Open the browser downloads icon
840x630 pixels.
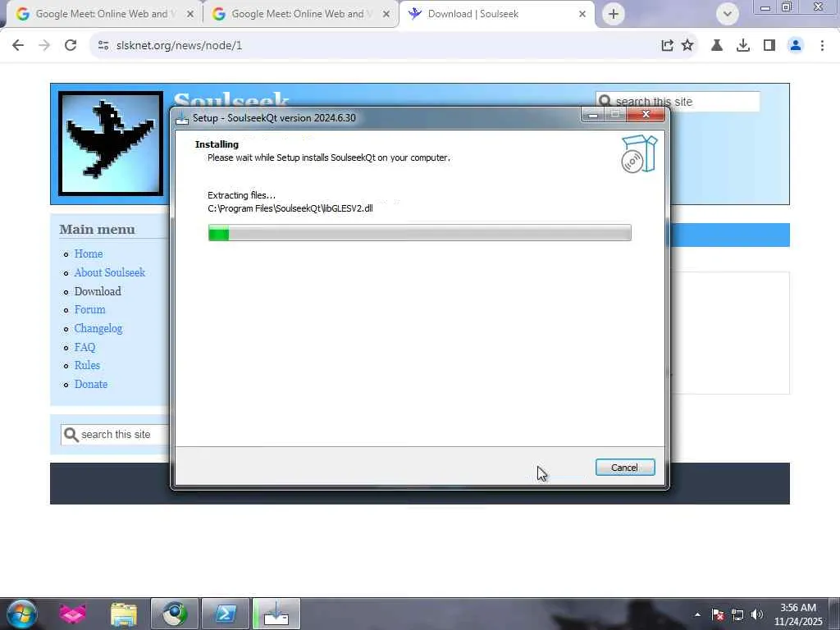tap(743, 46)
